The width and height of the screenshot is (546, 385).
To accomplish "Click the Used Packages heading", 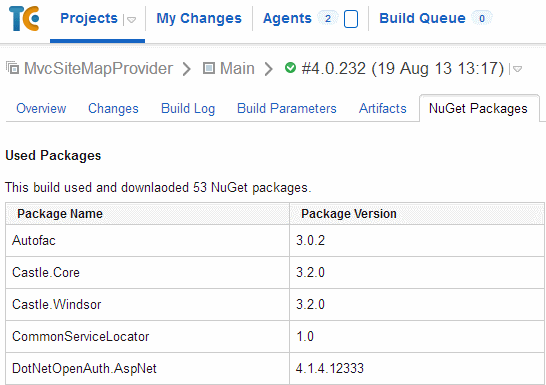I will click(53, 156).
